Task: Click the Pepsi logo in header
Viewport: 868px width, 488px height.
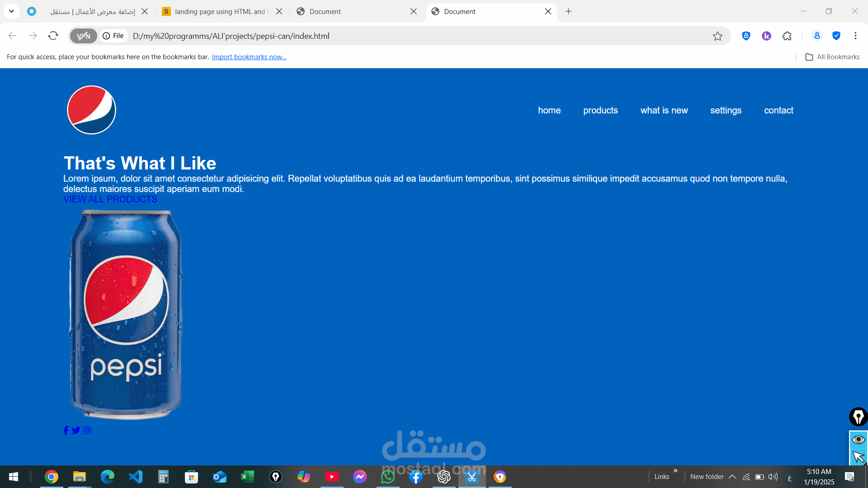Action: point(91,110)
